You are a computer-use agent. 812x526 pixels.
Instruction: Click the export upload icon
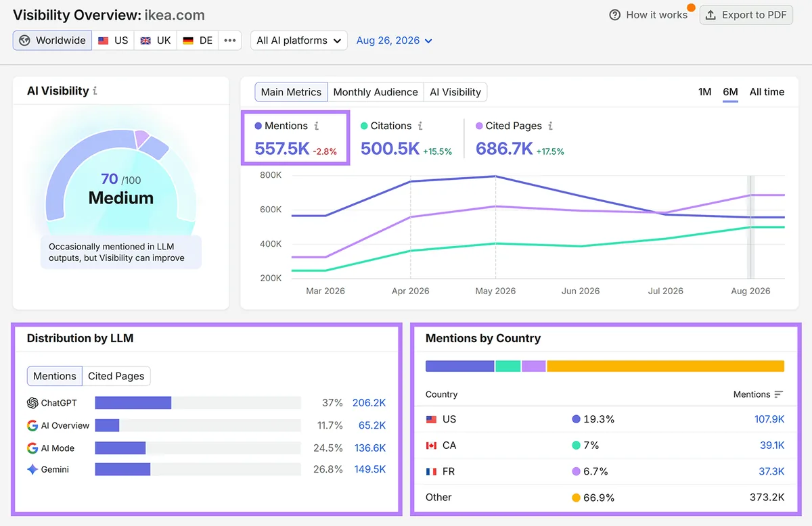pyautogui.click(x=710, y=15)
